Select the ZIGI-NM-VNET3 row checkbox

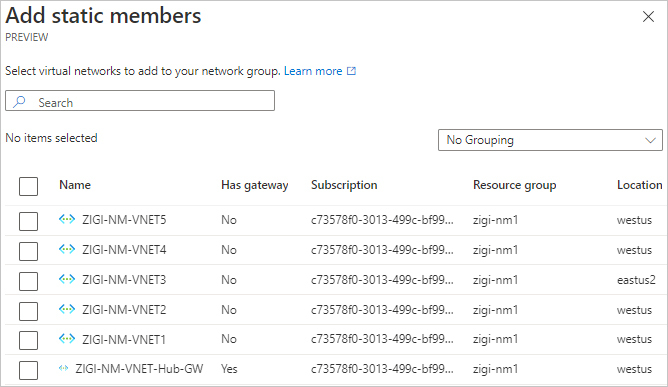[29, 281]
